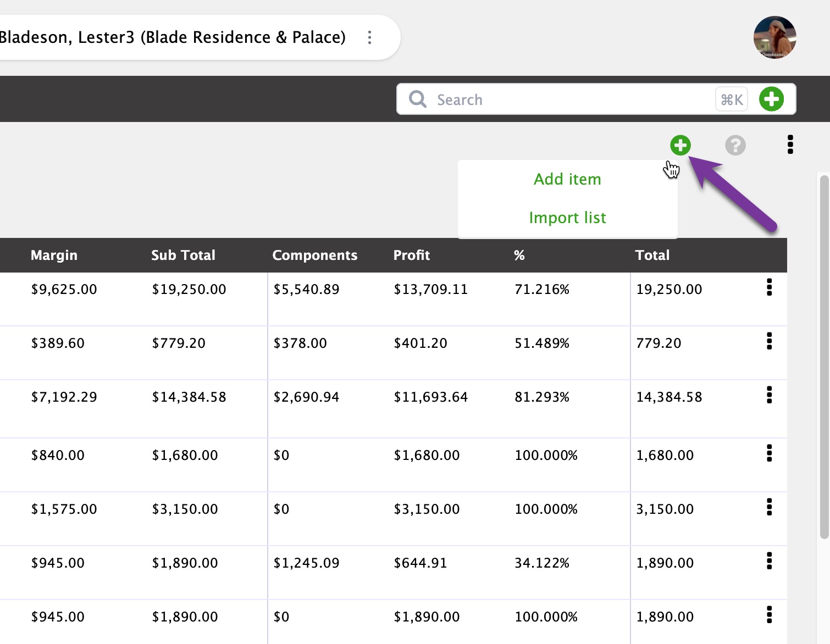
Task: Select the 51.489% cell
Action: click(x=542, y=343)
